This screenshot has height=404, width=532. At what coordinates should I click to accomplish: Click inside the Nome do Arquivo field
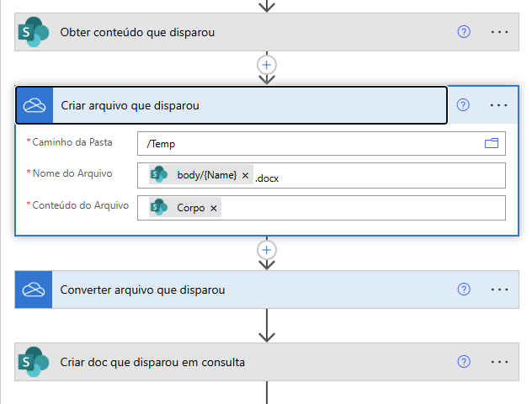322,175
